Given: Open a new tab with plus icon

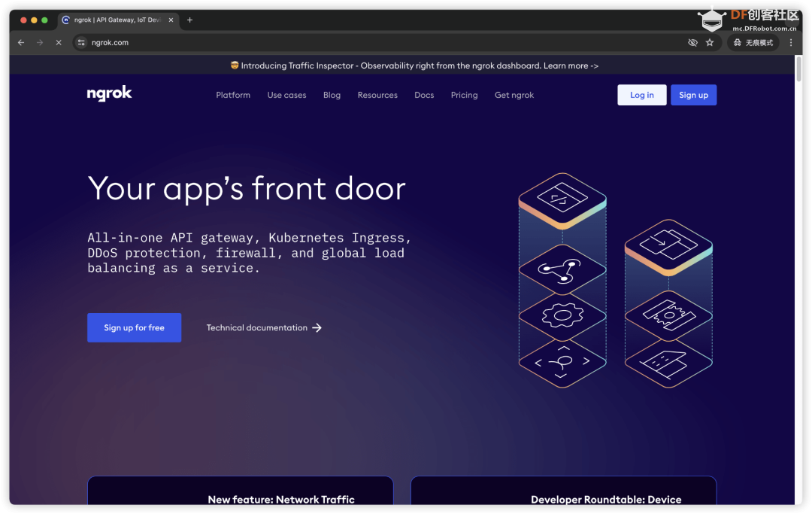Looking at the screenshot, I should coord(189,20).
